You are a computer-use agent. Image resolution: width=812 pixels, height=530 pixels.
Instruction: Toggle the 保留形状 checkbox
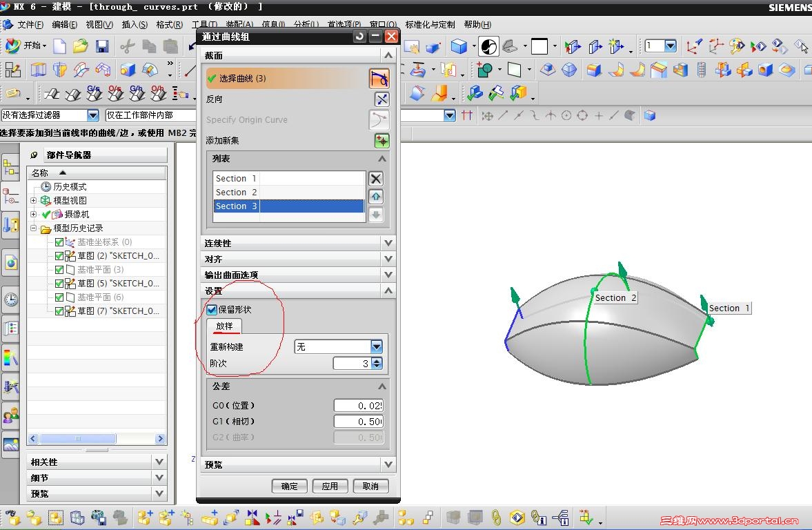click(x=212, y=310)
